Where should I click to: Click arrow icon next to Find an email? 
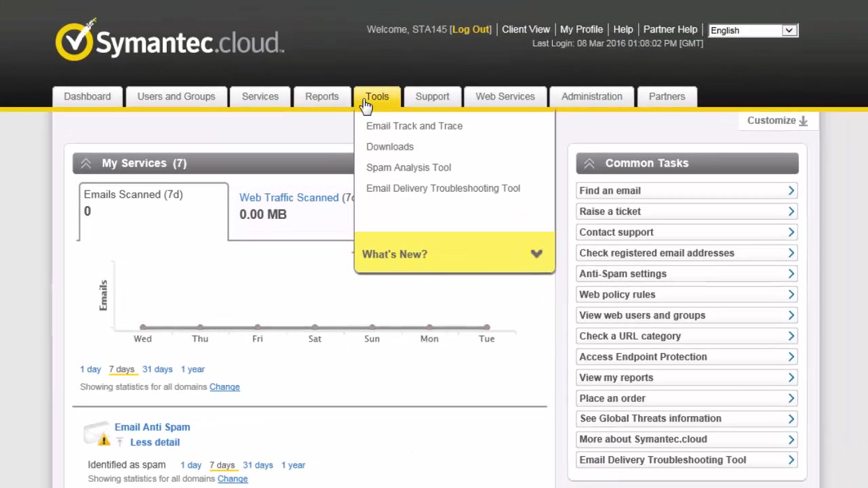point(791,191)
